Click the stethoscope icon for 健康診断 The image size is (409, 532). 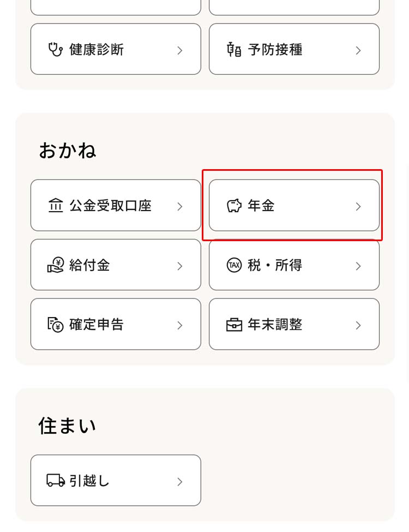55,50
